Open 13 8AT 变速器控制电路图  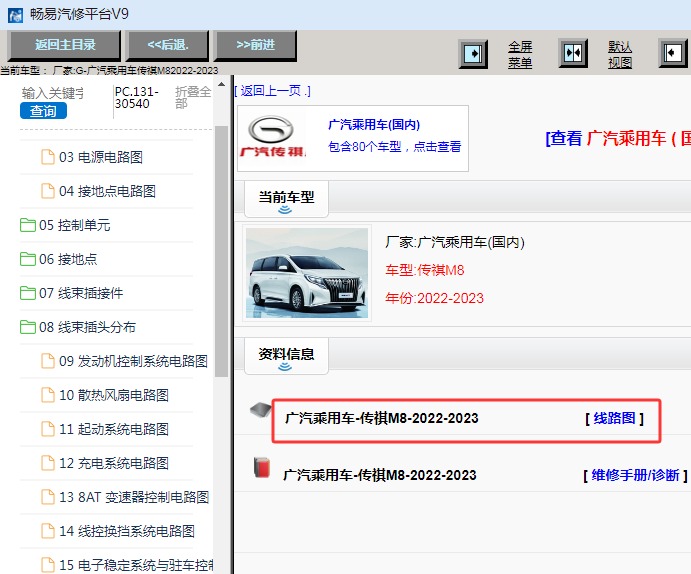tap(134, 497)
